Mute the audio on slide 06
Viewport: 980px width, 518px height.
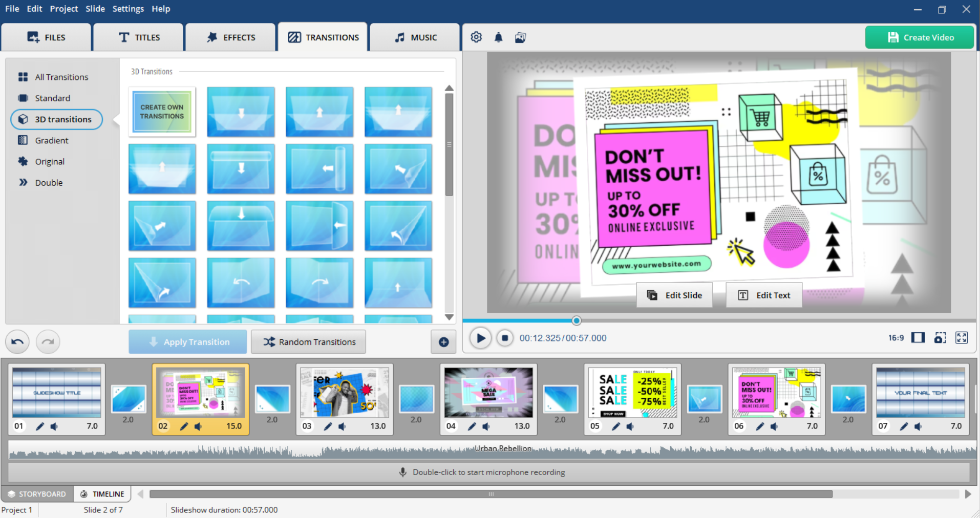[774, 426]
